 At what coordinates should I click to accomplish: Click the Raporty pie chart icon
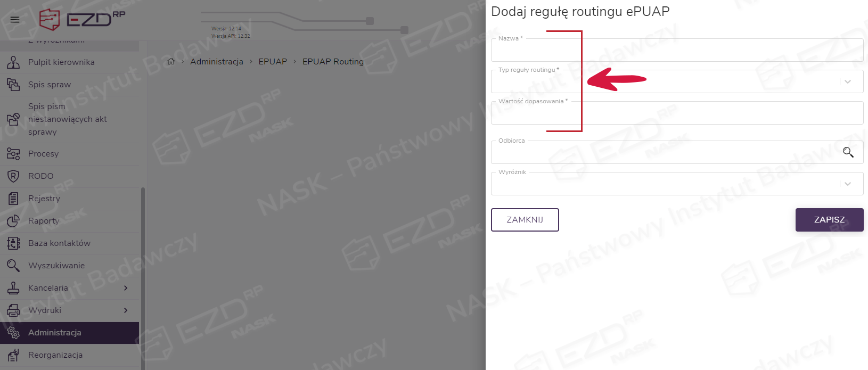pyautogui.click(x=13, y=221)
